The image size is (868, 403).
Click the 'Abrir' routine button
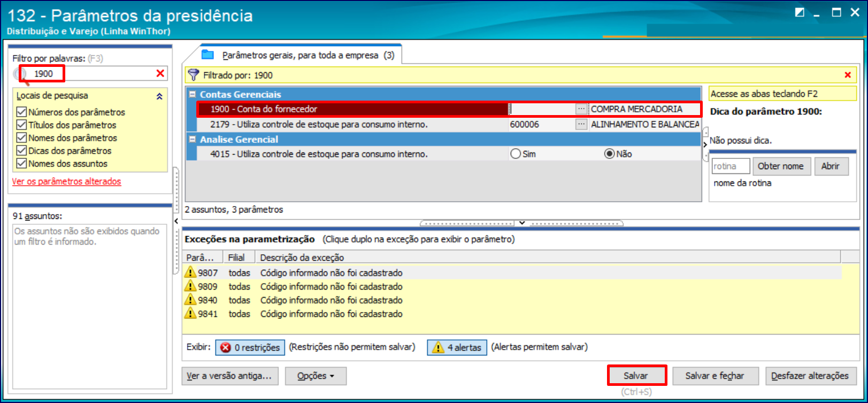[x=831, y=166]
